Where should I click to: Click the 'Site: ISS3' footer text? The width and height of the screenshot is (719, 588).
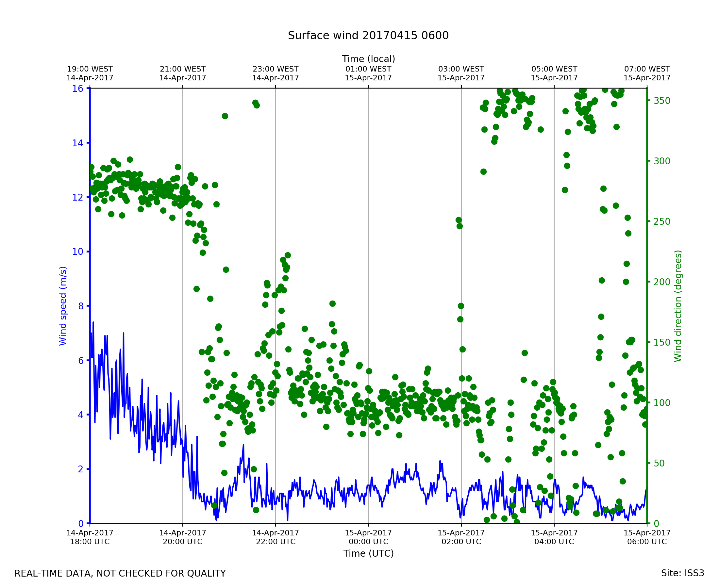click(682, 573)
